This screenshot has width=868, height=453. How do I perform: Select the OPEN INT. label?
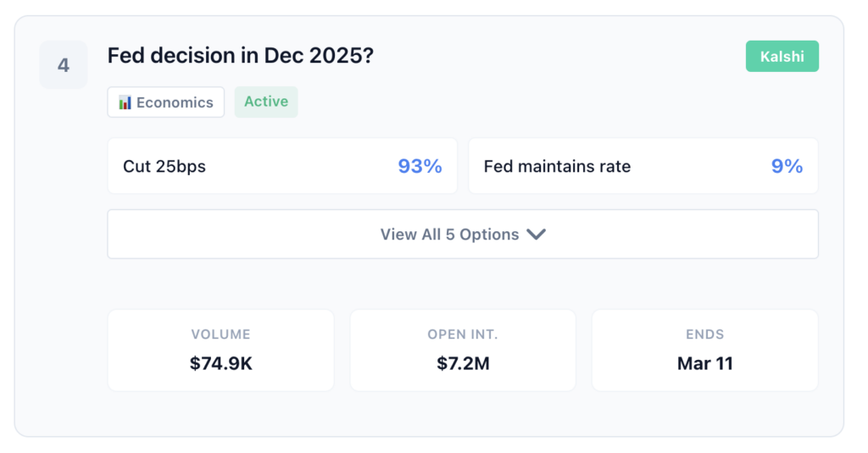pyautogui.click(x=463, y=334)
